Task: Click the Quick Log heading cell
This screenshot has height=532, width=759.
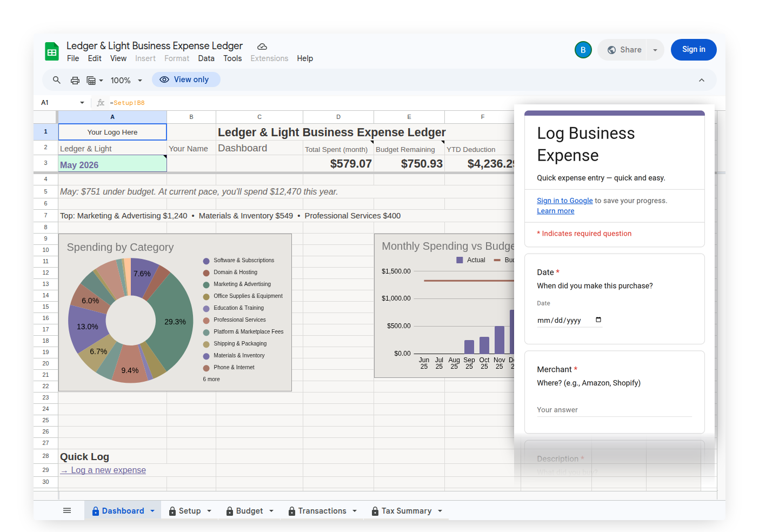Action: (112, 456)
